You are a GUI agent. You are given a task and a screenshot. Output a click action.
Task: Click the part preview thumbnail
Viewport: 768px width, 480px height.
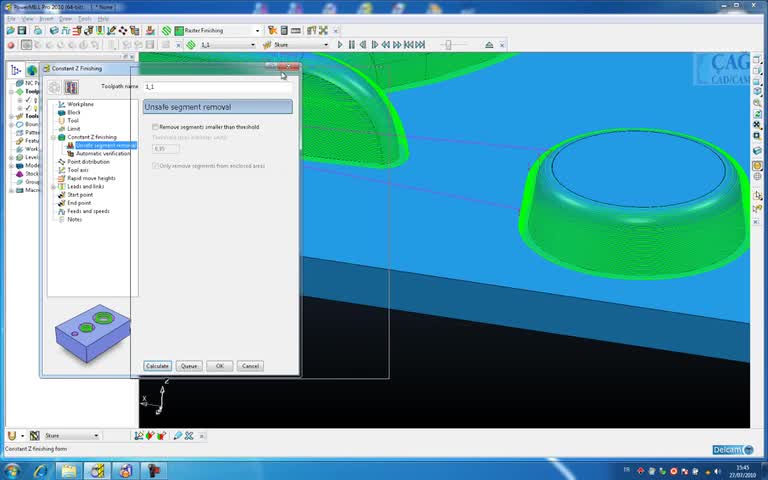click(92, 333)
